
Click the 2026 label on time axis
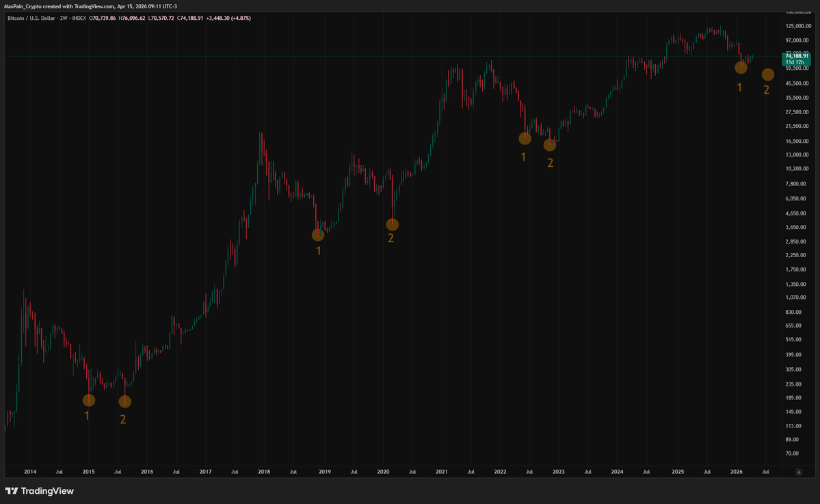pyautogui.click(x=737, y=472)
